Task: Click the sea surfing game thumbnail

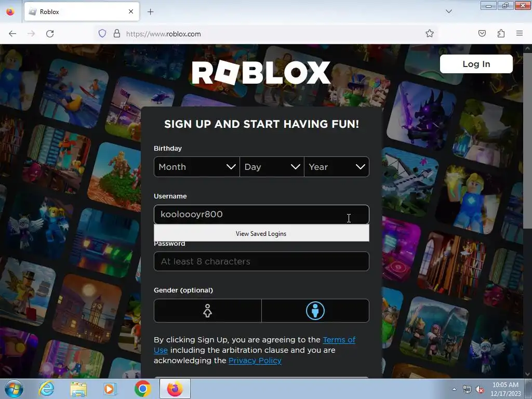Action: click(x=74, y=94)
